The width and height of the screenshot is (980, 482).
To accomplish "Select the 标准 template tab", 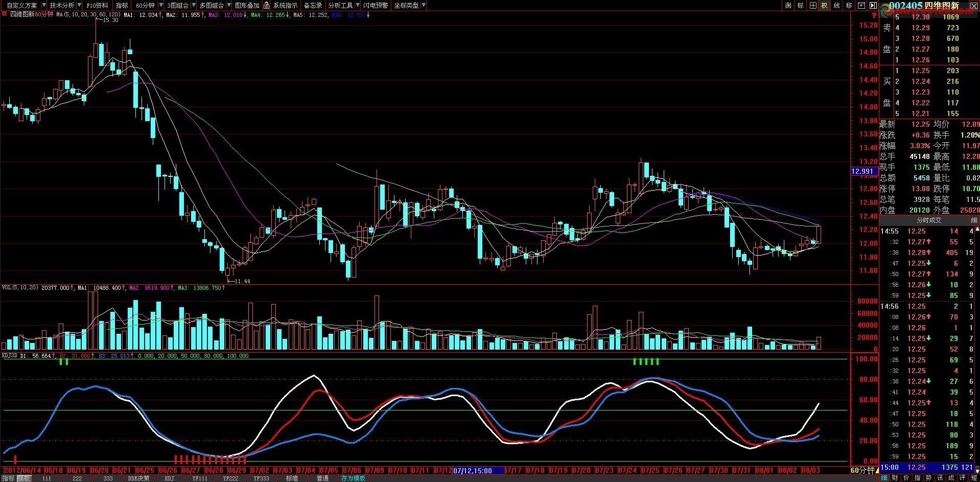I will point(292,478).
